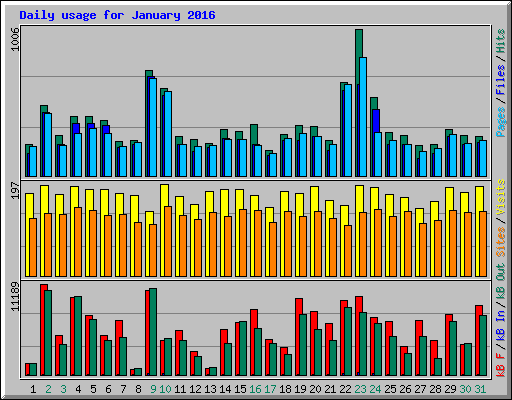Image resolution: width=512 pixels, height=400 pixels.
Task: Click day label 29 on the x-axis
Action: coord(450,389)
